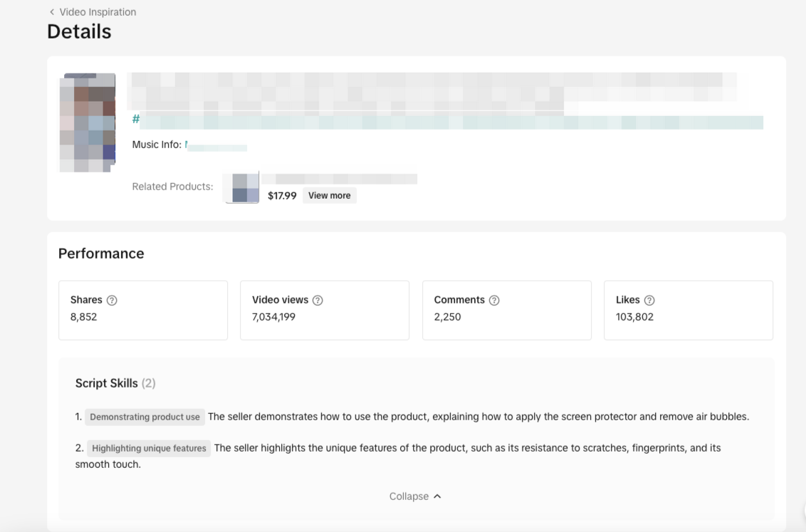Click the Video views count 7,034,199

tap(273, 317)
